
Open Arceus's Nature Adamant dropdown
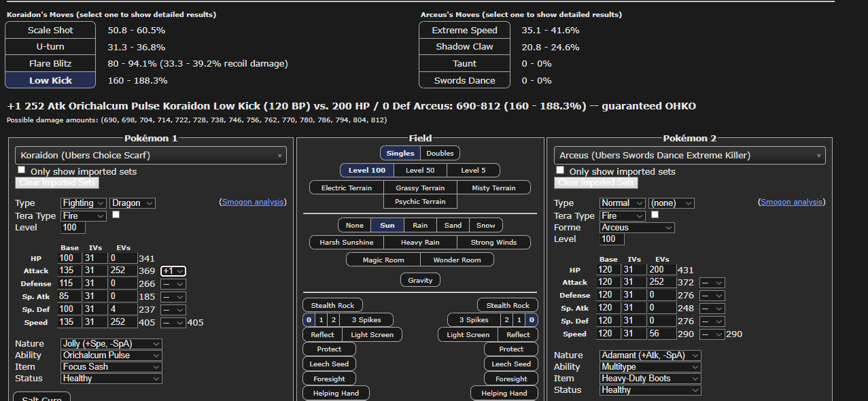click(x=650, y=355)
